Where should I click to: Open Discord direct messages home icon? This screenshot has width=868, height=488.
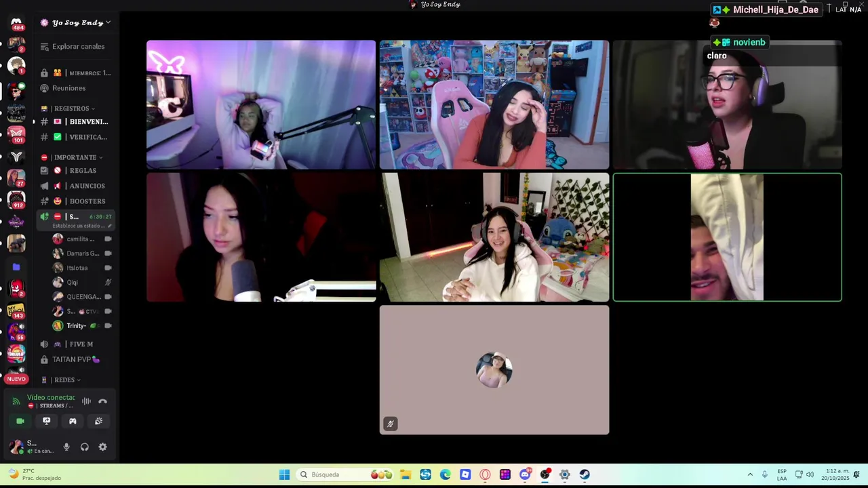click(x=16, y=24)
